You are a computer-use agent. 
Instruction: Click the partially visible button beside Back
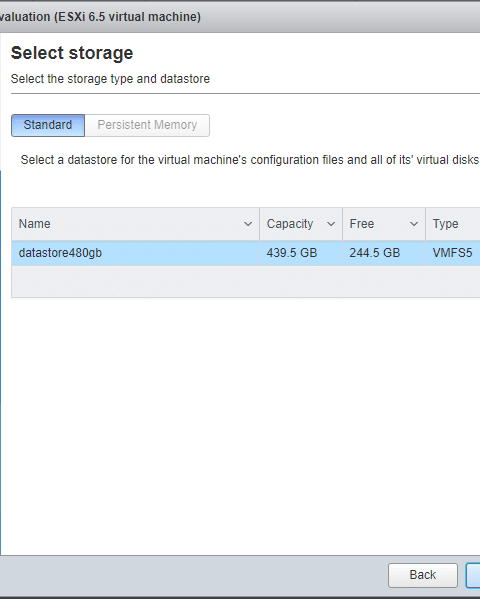pos(473,575)
